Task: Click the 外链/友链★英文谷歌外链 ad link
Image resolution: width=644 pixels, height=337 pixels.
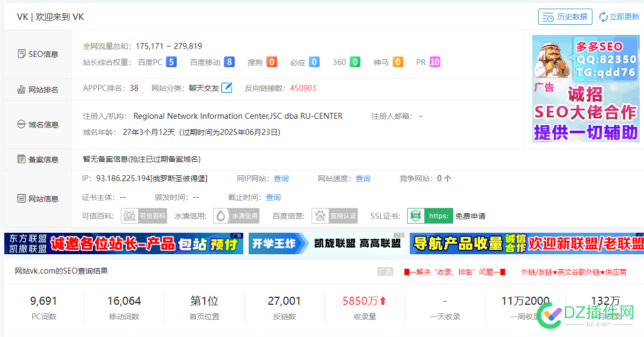Action: pyautogui.click(x=574, y=272)
